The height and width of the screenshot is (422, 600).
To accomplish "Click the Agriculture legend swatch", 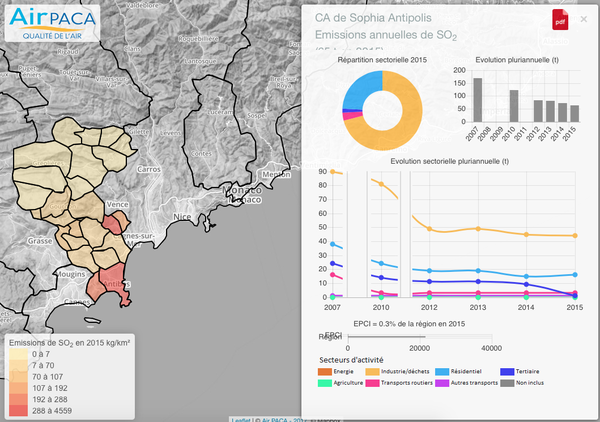I will click(x=323, y=384).
